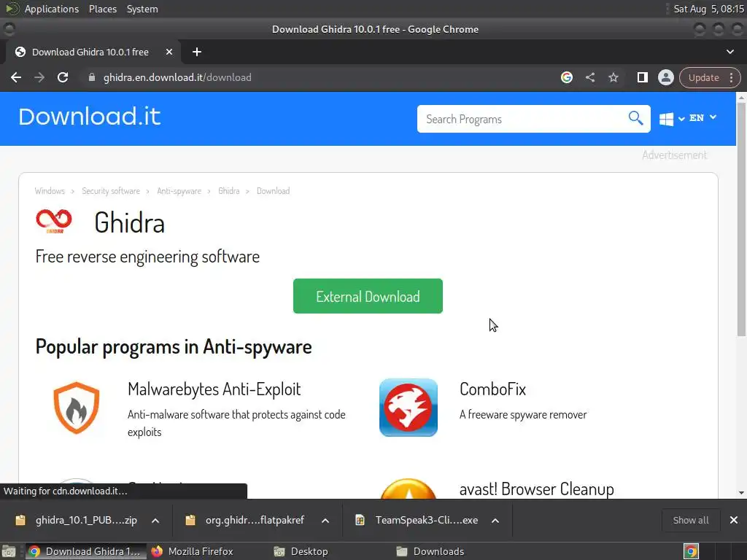
Task: Expand options for flatpakref download
Action: pyautogui.click(x=325, y=521)
